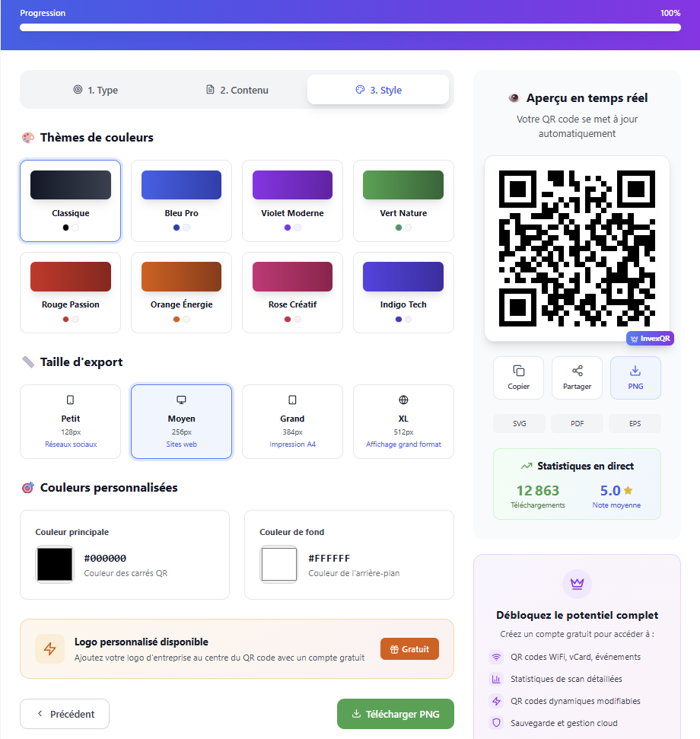Click the PNG download icon

[x=635, y=371]
